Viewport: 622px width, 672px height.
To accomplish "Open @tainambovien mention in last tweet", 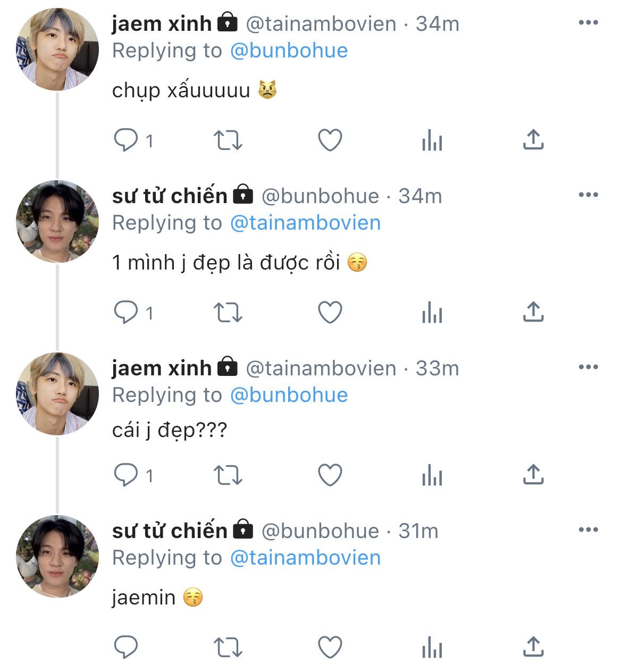I will [x=305, y=558].
